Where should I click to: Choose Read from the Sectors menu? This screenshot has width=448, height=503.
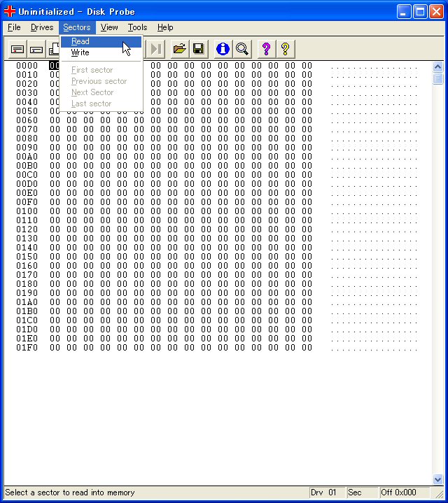pos(101,41)
